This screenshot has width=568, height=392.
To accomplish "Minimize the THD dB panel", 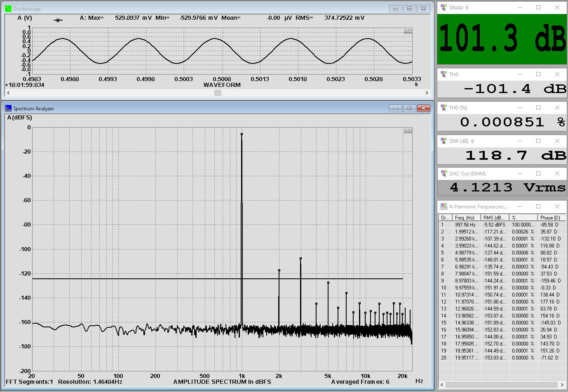I will pos(520,74).
